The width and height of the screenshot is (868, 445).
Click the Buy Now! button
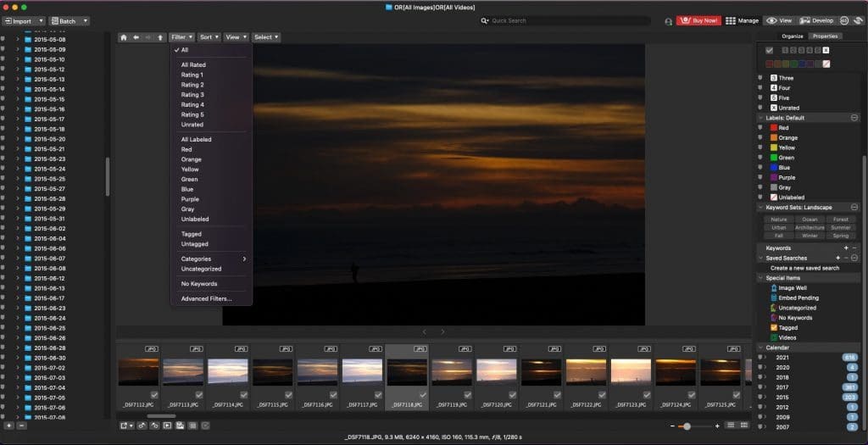tap(698, 20)
